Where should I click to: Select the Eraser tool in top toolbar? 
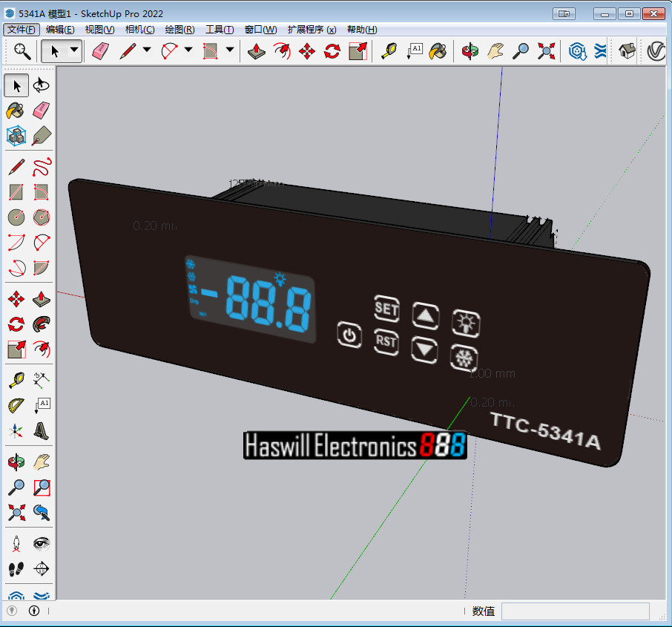click(101, 51)
